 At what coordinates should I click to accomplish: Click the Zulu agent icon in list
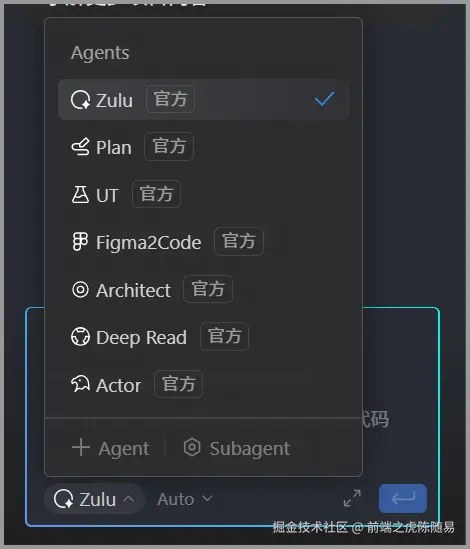pos(81,100)
